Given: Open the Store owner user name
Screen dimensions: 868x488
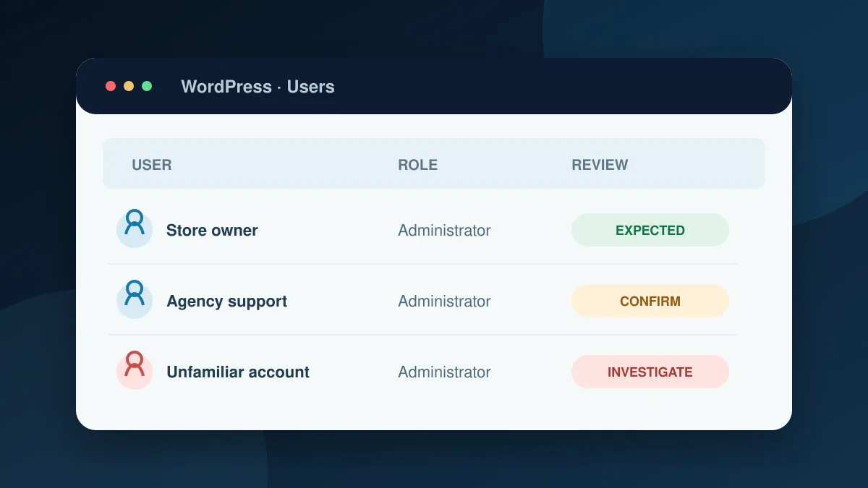Looking at the screenshot, I should coord(212,231).
